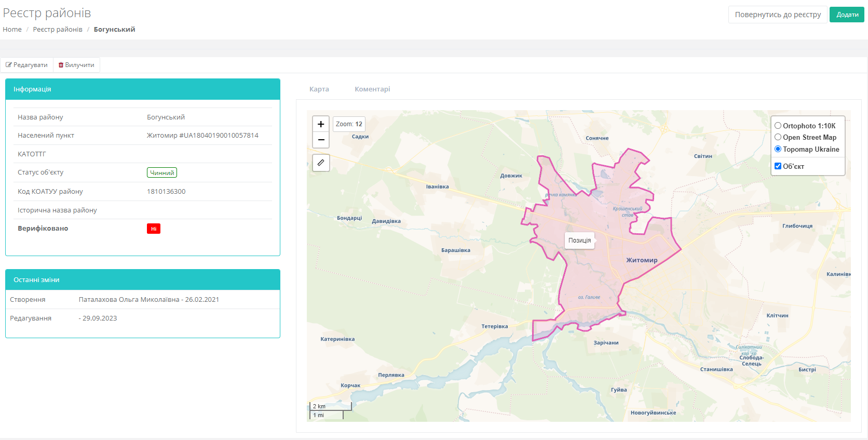
Task: Switch to the Коментарі tab
Action: tap(372, 89)
